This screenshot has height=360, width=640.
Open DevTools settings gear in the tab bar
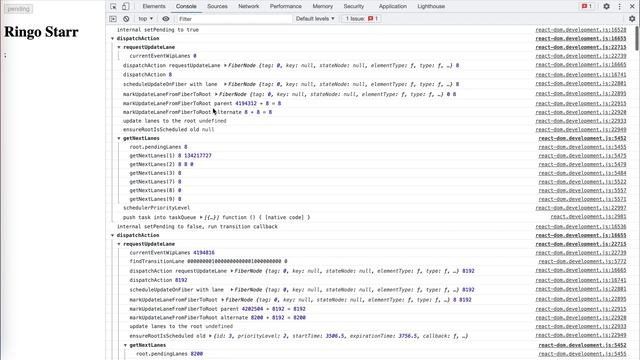coord(607,7)
